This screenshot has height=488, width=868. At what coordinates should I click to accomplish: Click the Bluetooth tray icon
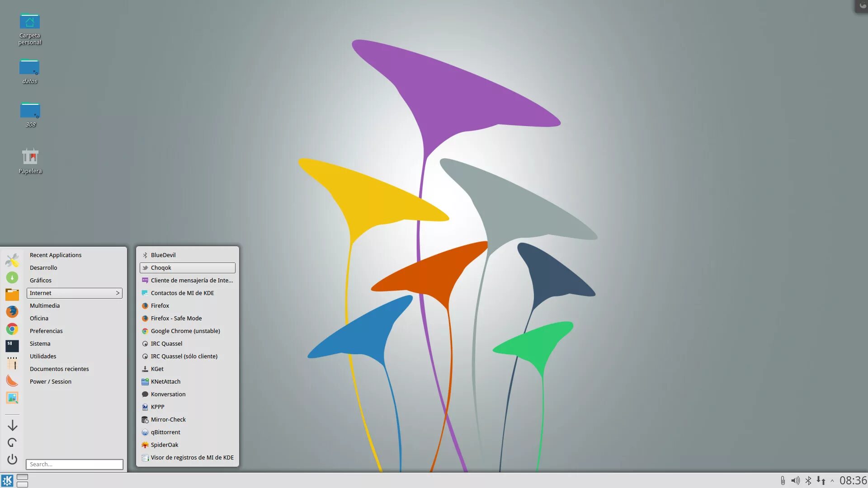coord(808,480)
